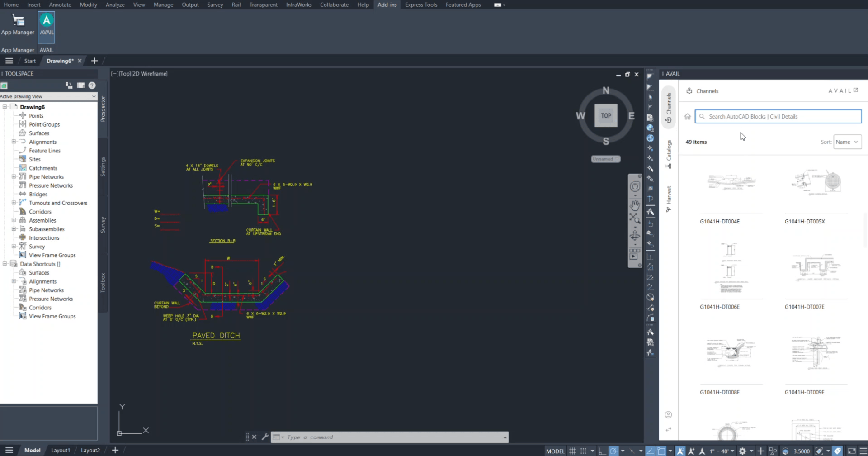Toggle snap mode dots icon in status bar
Viewport: 868px width, 456px height.
(x=583, y=451)
